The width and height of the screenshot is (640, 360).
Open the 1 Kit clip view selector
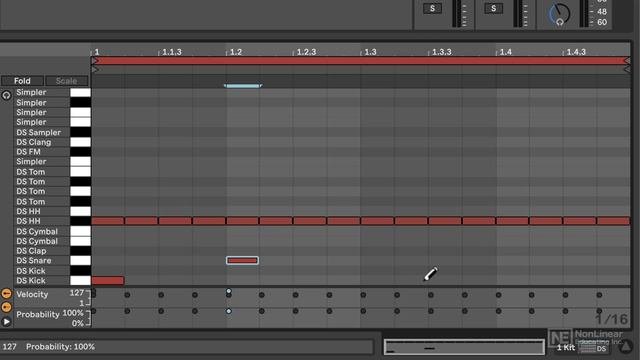click(566, 347)
